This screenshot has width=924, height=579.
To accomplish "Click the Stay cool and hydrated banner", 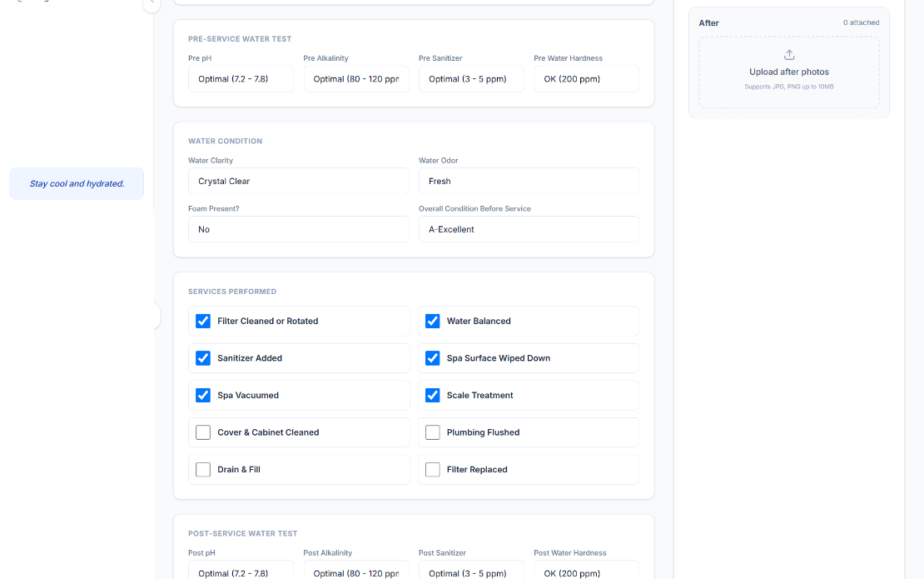I will click(x=77, y=183).
